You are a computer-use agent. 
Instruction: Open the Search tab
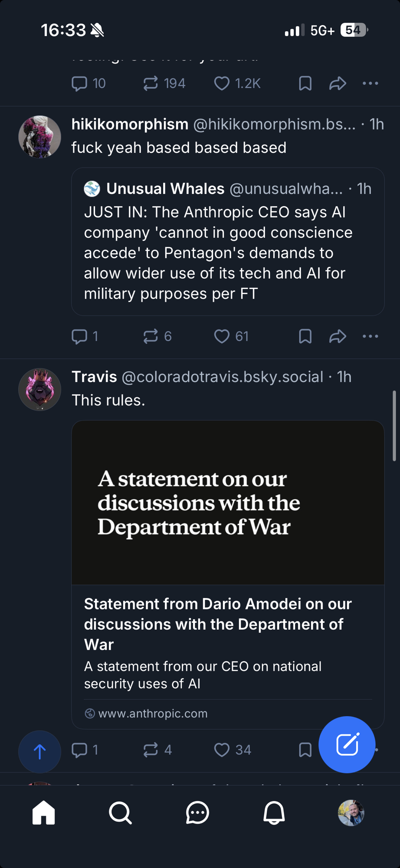[x=120, y=812]
